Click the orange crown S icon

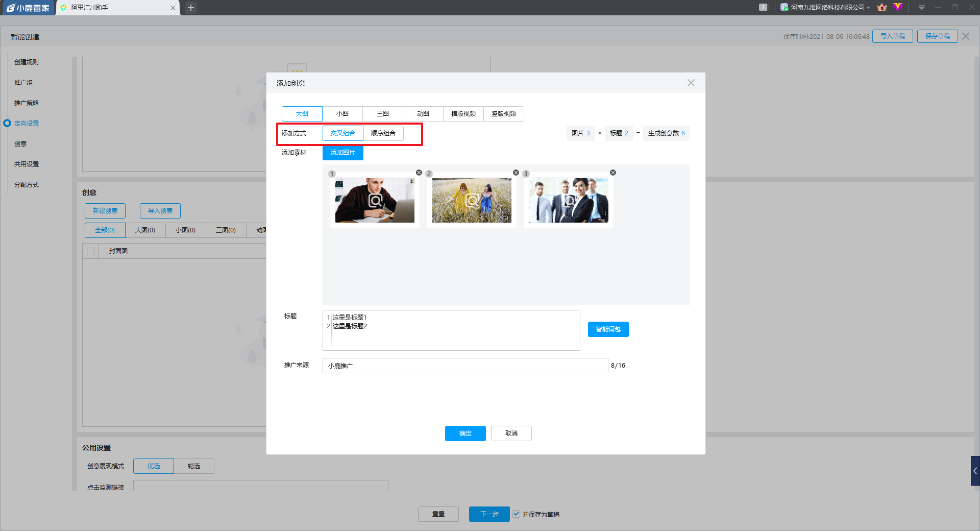[x=882, y=7]
